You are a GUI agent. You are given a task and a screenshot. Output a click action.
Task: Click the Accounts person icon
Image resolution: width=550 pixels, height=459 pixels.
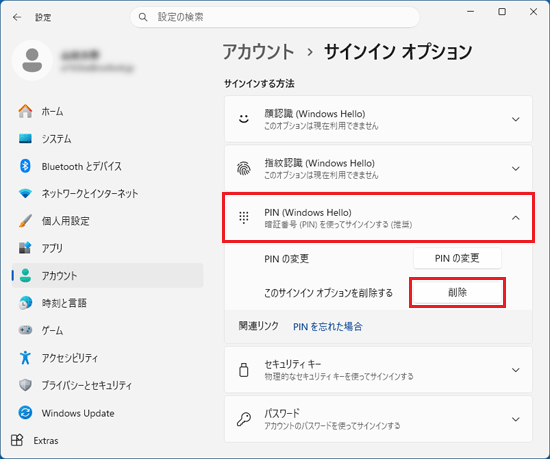point(25,275)
